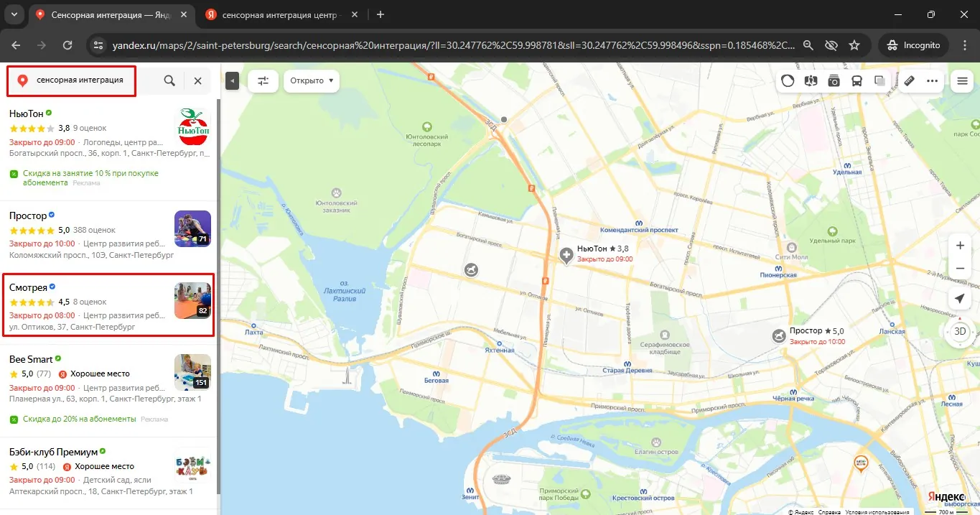Select the Беговая metro station on map
The height and width of the screenshot is (515, 980).
click(x=437, y=378)
